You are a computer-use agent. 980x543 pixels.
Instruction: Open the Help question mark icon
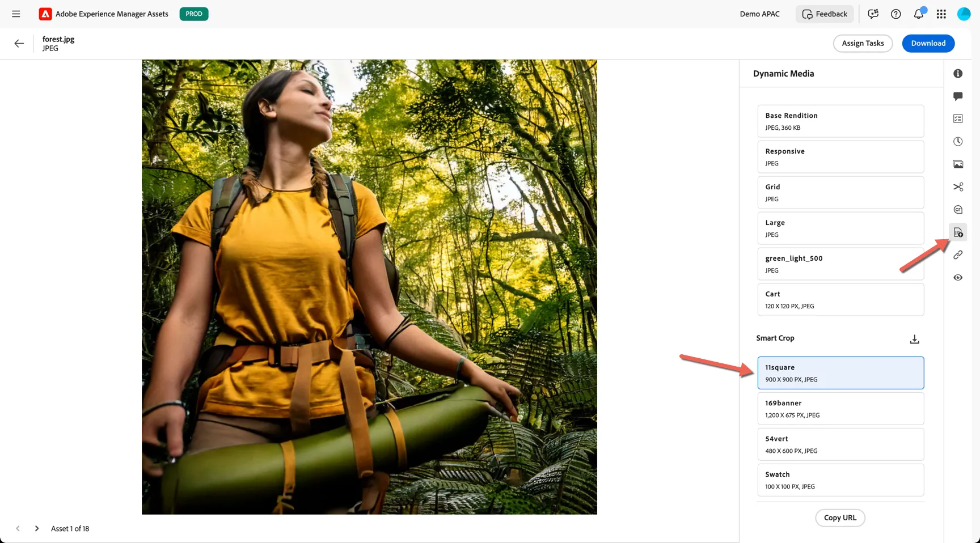[896, 14]
